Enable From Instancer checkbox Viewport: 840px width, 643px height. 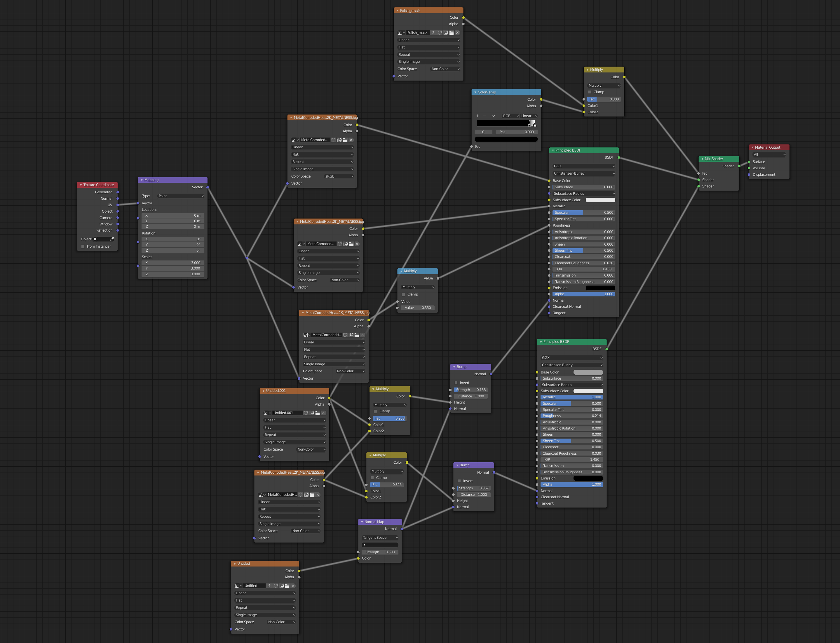[83, 246]
